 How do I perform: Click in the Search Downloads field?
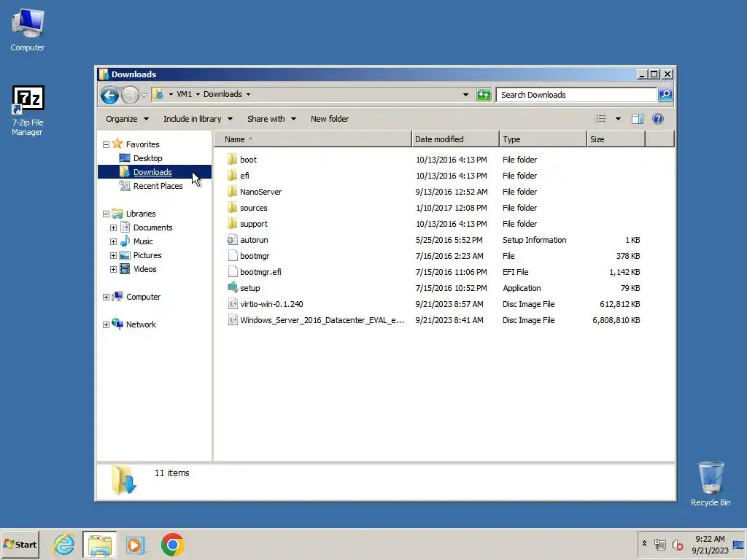pyautogui.click(x=576, y=95)
